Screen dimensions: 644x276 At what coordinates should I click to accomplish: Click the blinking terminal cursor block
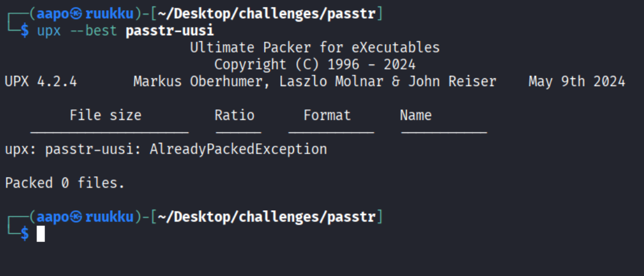click(x=41, y=234)
